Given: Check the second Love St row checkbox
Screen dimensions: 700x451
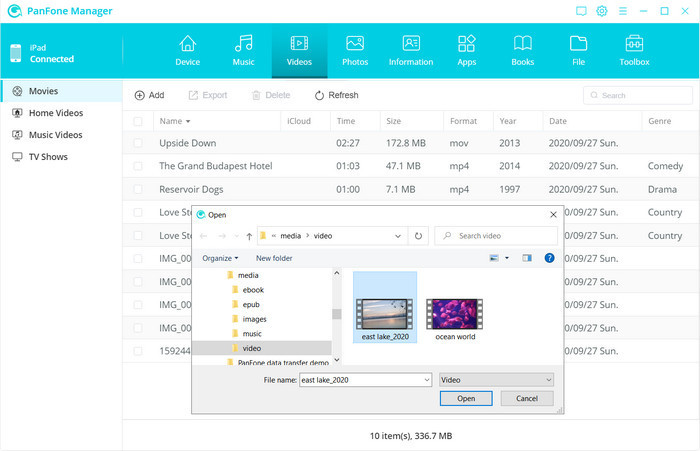Looking at the screenshot, I should [x=138, y=235].
